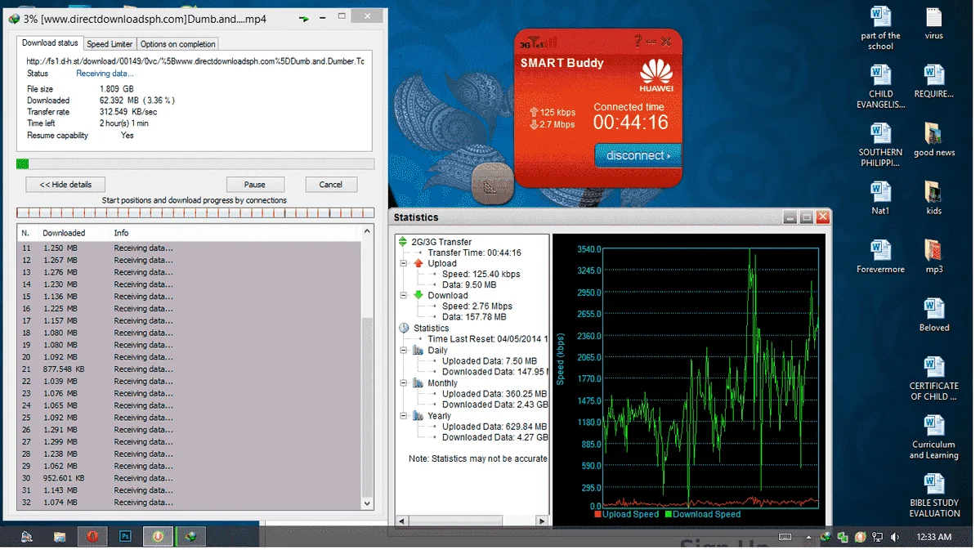Screen dimensions: 980x550
Task: Select the virus file icon on desktop
Action: point(933,24)
